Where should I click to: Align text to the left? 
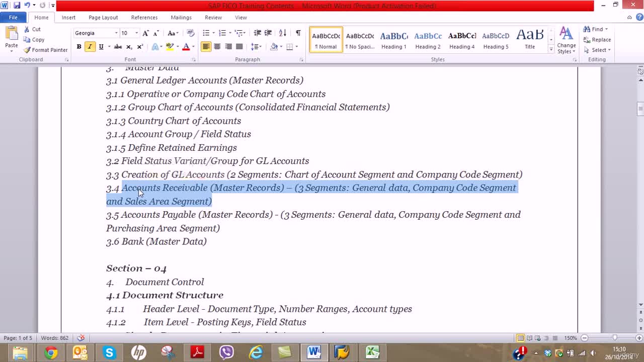coord(206,47)
